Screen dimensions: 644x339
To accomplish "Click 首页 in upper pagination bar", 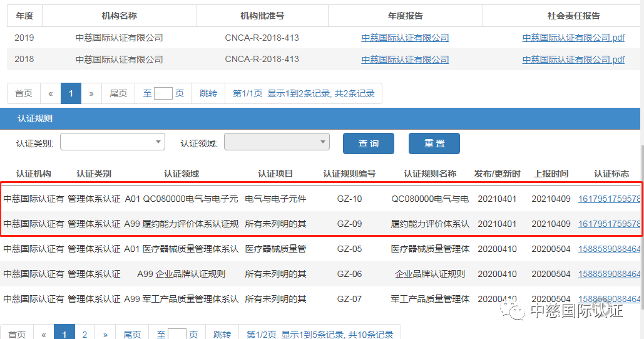I will [x=24, y=93].
